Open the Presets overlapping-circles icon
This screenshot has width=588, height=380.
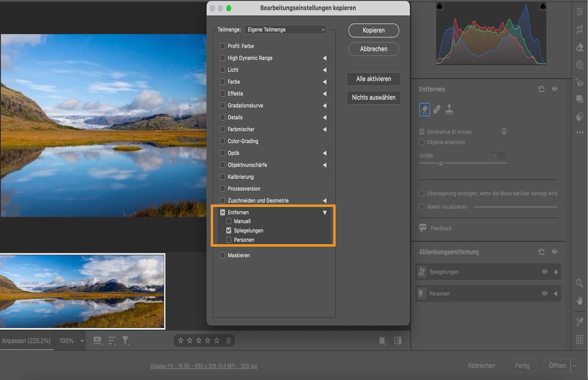pyautogui.click(x=580, y=117)
